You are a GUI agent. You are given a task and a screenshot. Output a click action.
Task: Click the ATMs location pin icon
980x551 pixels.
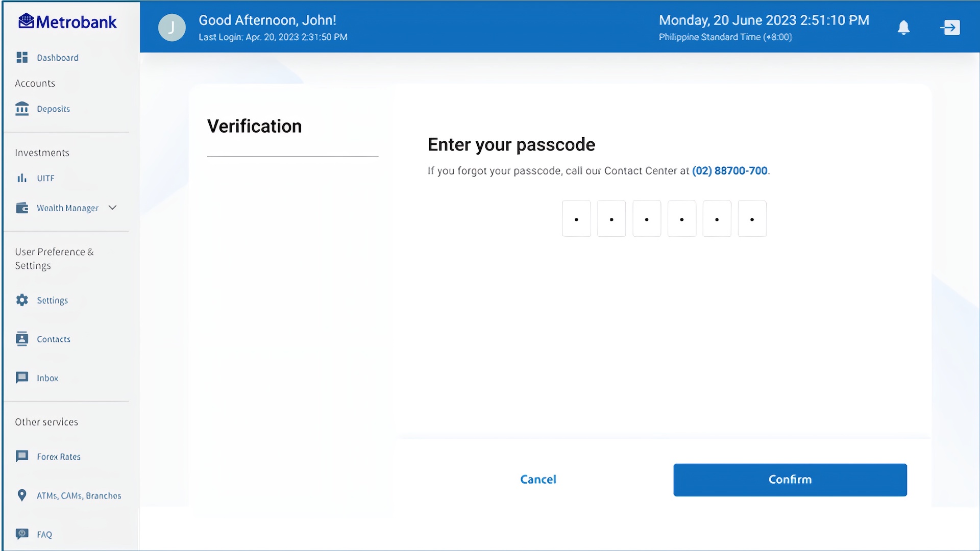pyautogui.click(x=22, y=495)
